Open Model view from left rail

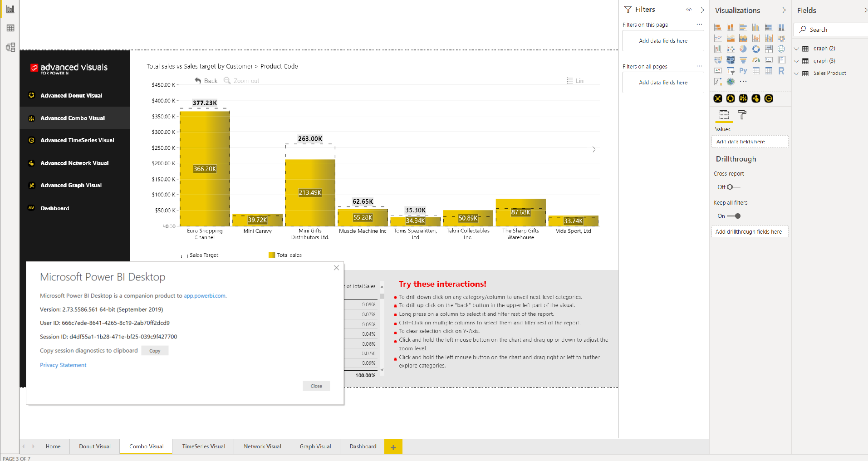(10, 47)
